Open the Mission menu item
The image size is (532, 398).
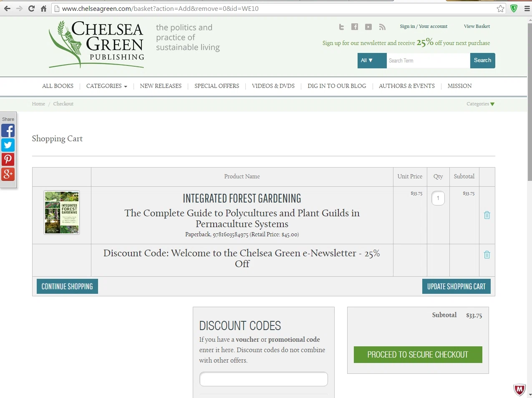coord(459,86)
